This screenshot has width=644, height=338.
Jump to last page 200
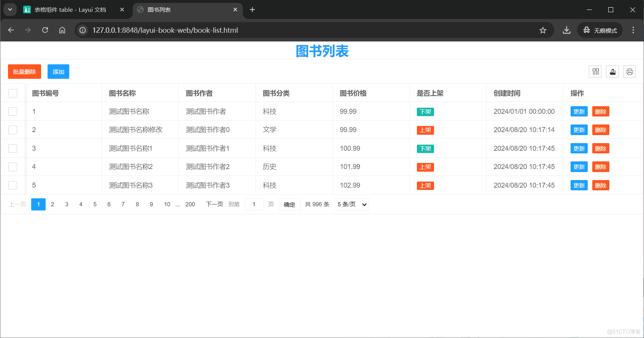[190, 204]
